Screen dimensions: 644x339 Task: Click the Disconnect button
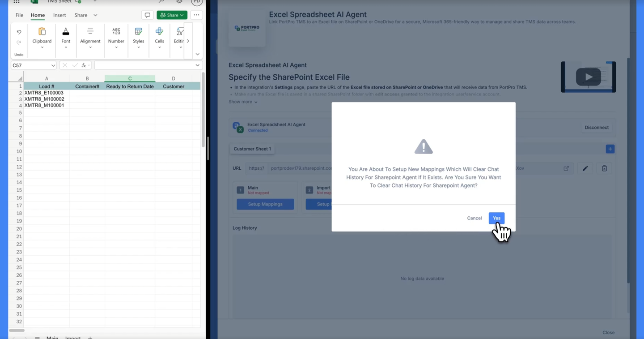[x=597, y=128]
